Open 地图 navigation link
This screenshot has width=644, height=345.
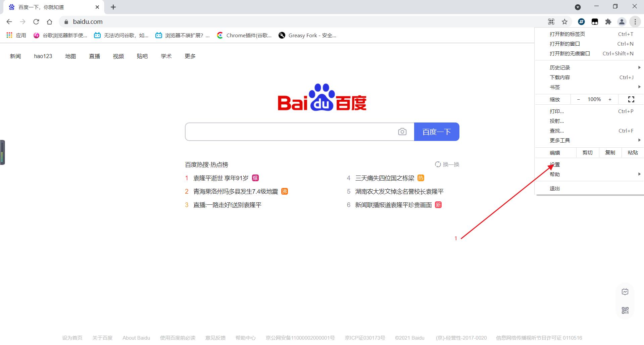(x=70, y=56)
